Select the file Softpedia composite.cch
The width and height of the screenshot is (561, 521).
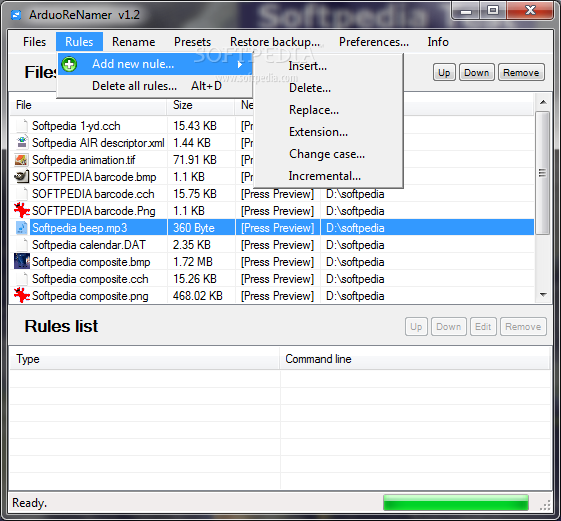(90, 279)
